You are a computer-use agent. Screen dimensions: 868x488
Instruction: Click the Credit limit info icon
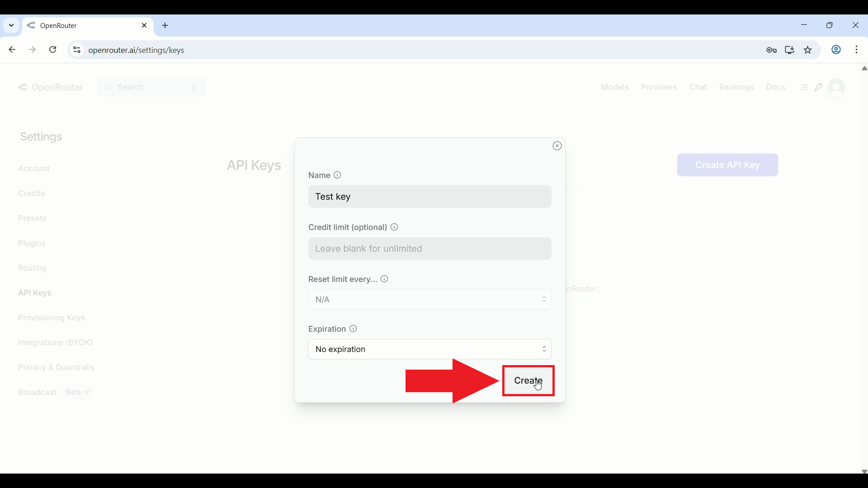(x=394, y=227)
